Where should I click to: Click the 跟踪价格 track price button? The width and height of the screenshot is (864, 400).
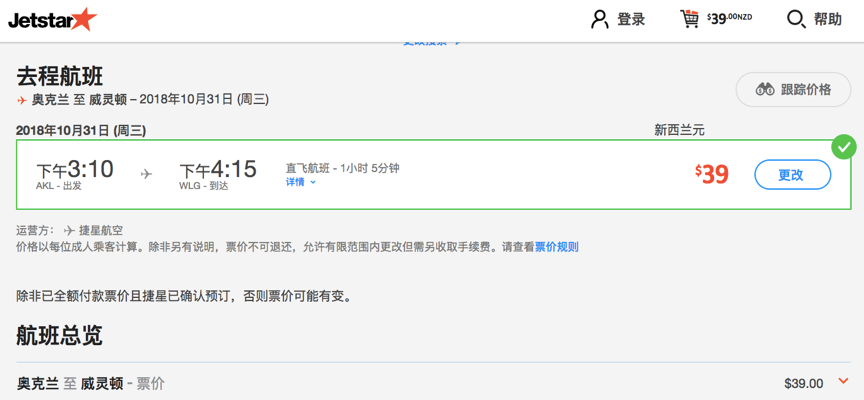coord(793,90)
